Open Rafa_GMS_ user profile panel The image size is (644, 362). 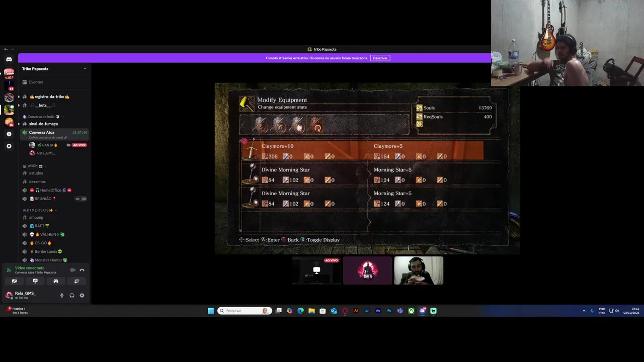click(x=25, y=295)
